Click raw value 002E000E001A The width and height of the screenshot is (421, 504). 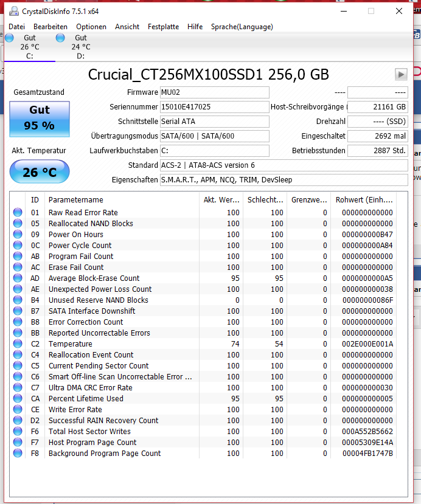(x=367, y=344)
